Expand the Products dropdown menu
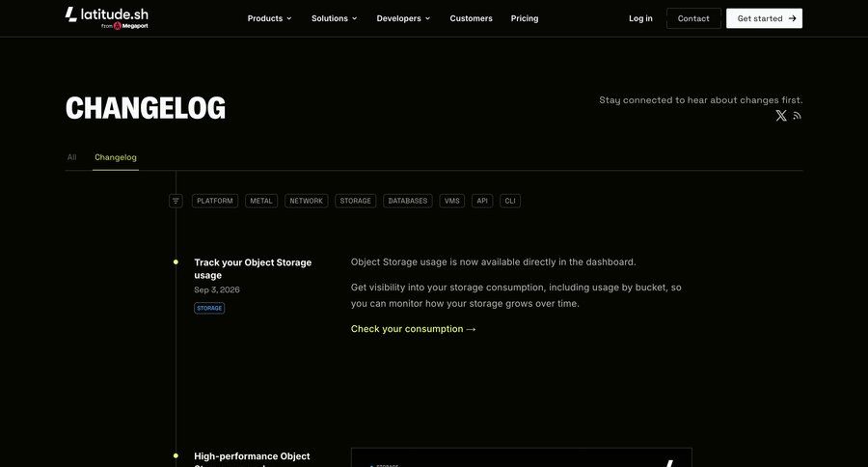This screenshot has height=467, width=868. (269, 18)
